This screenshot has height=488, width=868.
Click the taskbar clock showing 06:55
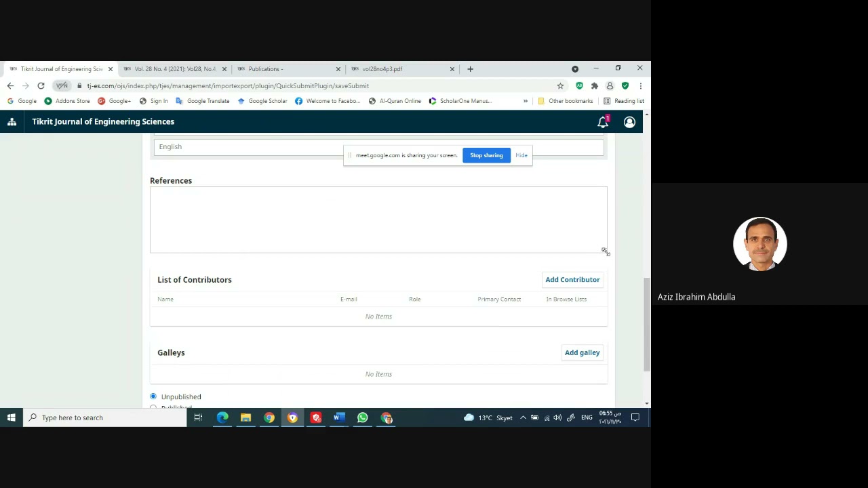point(610,418)
